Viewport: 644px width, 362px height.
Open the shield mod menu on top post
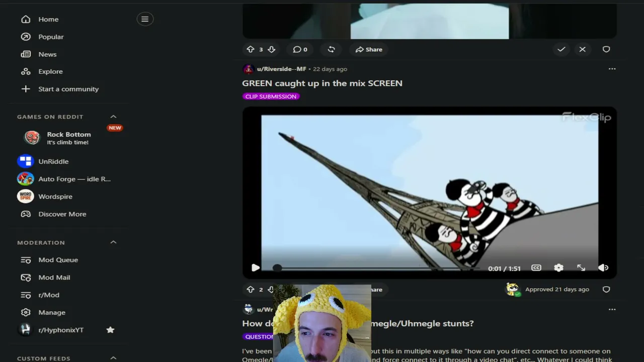coord(606,49)
